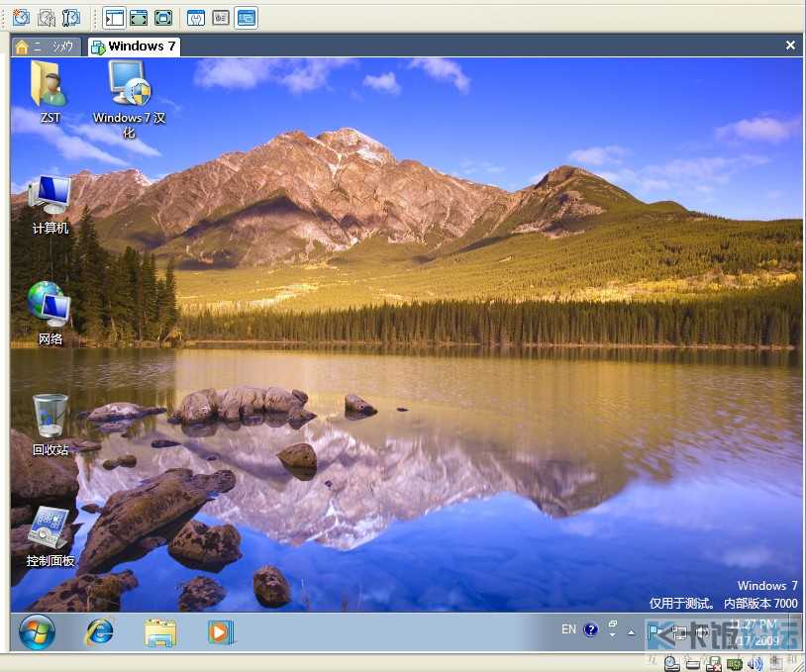The image size is (806, 672).
Task: Open the language bar options arrow
Action: [x=612, y=635]
